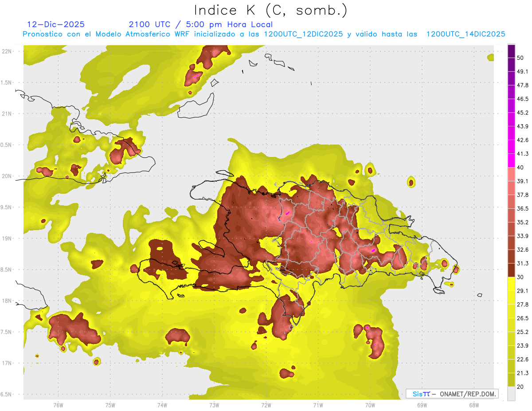The image size is (532, 411).
Task: Click the "30" color scale value
Action: [x=520, y=277]
